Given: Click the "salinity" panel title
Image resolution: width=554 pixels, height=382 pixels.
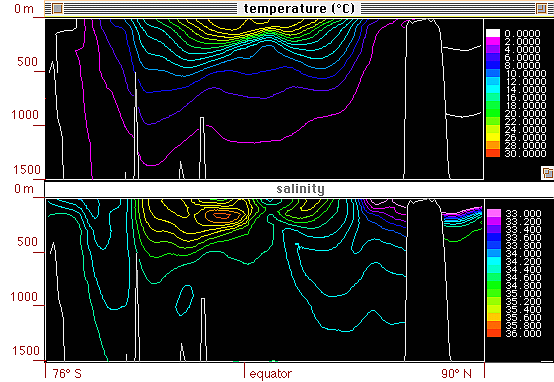Looking at the screenshot, I should pyautogui.click(x=300, y=189).
